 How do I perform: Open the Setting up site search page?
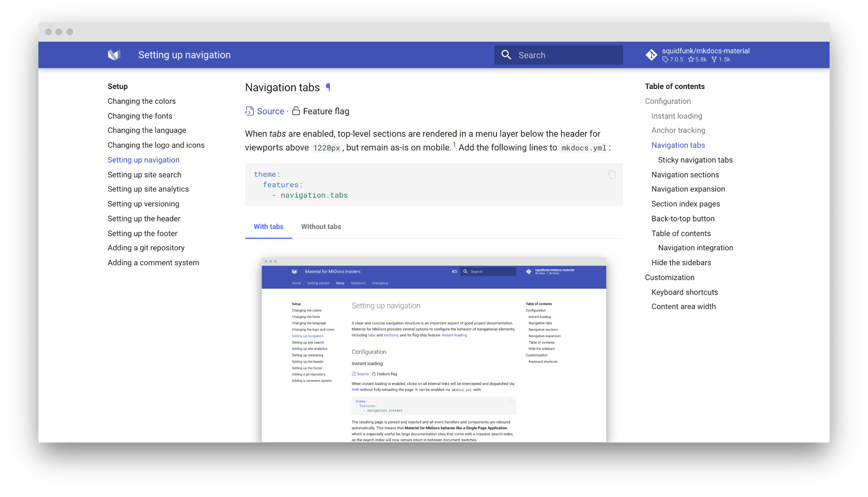pyautogui.click(x=144, y=175)
